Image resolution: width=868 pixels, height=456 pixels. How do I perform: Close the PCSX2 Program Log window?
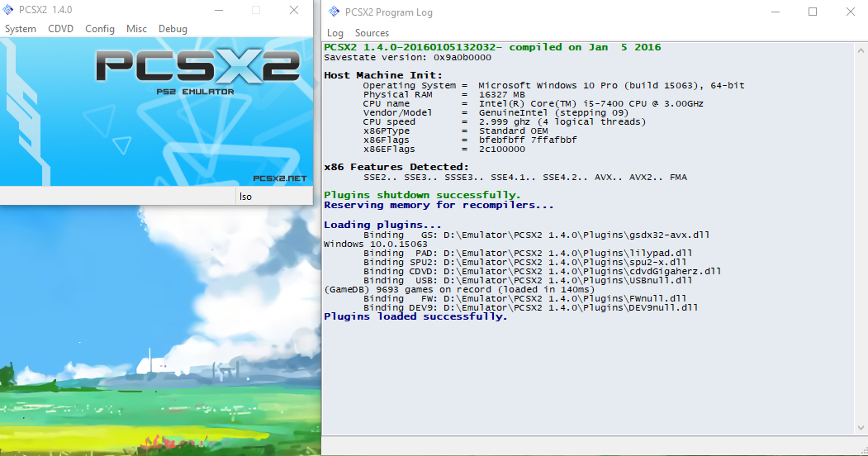(851, 12)
